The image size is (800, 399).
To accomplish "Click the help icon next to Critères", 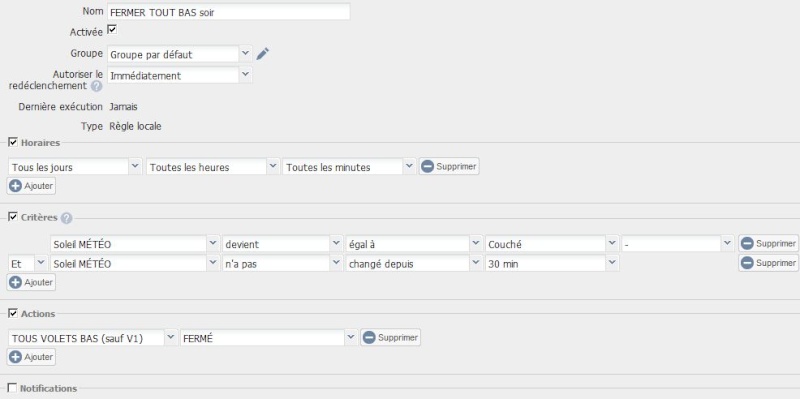I will click(x=66, y=218).
